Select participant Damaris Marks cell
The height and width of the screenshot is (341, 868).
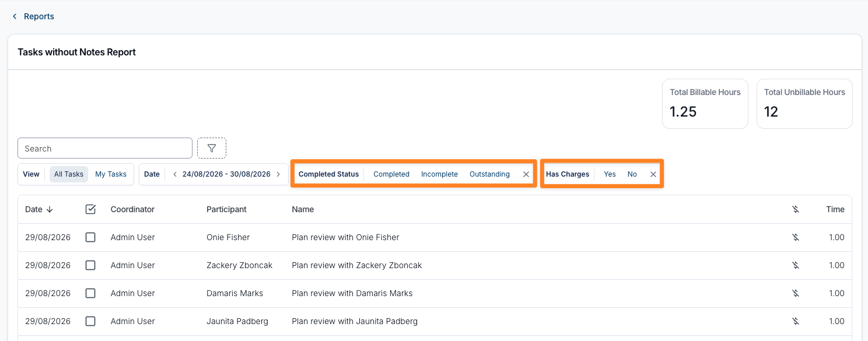235,293
